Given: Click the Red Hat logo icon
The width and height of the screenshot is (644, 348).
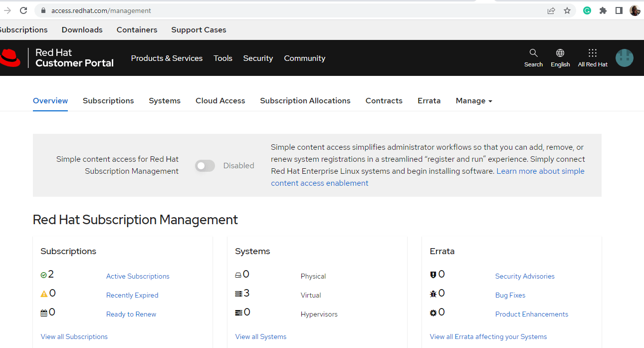Looking at the screenshot, I should coord(10,58).
